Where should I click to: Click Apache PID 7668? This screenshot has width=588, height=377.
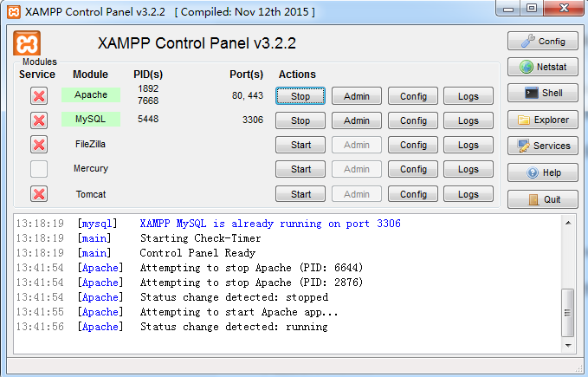(x=148, y=101)
